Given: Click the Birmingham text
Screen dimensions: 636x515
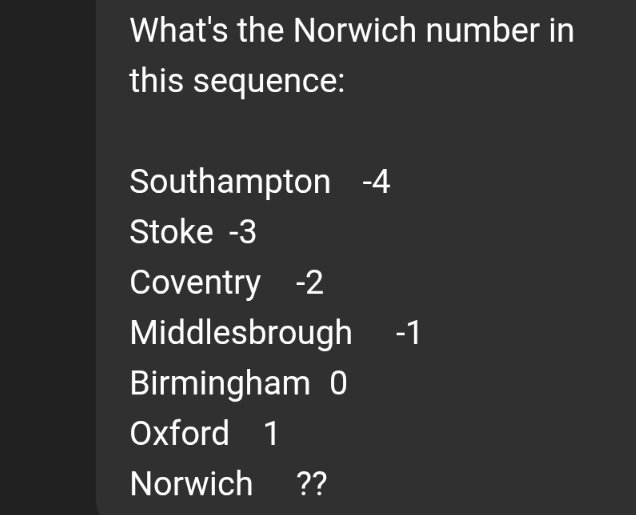Looking at the screenshot, I should tap(220, 384).
